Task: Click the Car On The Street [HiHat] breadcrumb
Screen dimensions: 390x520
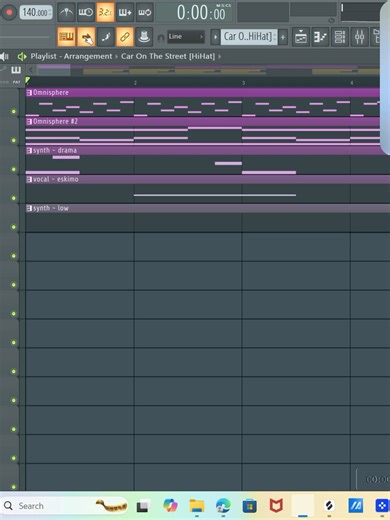Action: coord(168,56)
